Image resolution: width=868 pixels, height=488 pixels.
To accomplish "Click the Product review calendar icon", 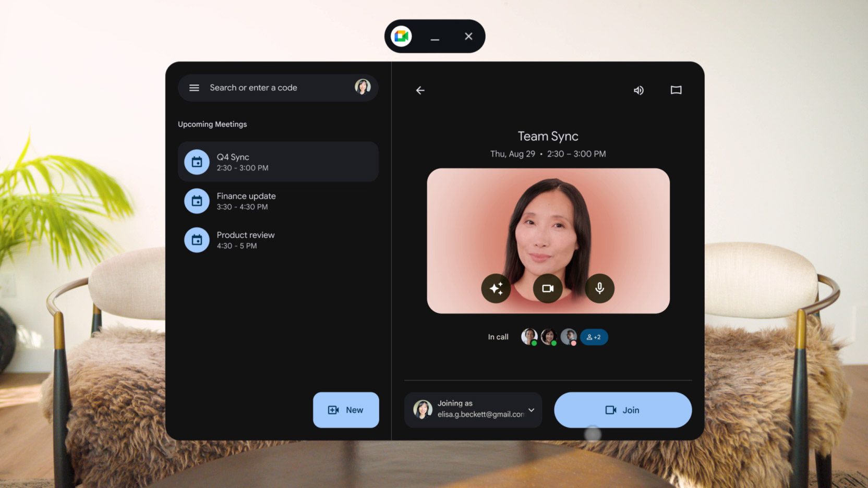I will click(197, 240).
